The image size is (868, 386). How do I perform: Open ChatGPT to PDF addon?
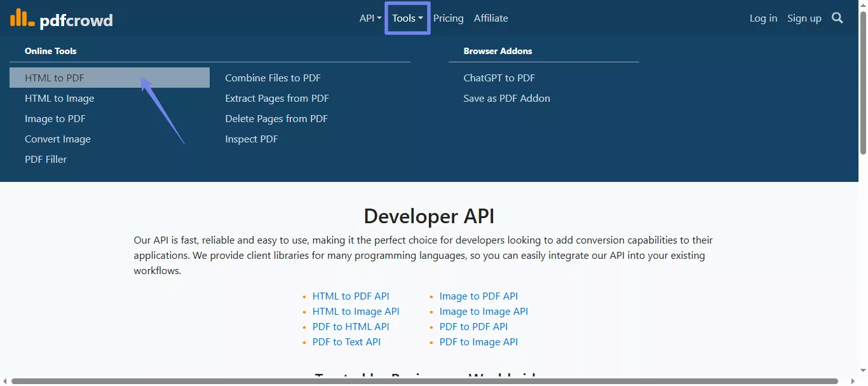(x=499, y=78)
